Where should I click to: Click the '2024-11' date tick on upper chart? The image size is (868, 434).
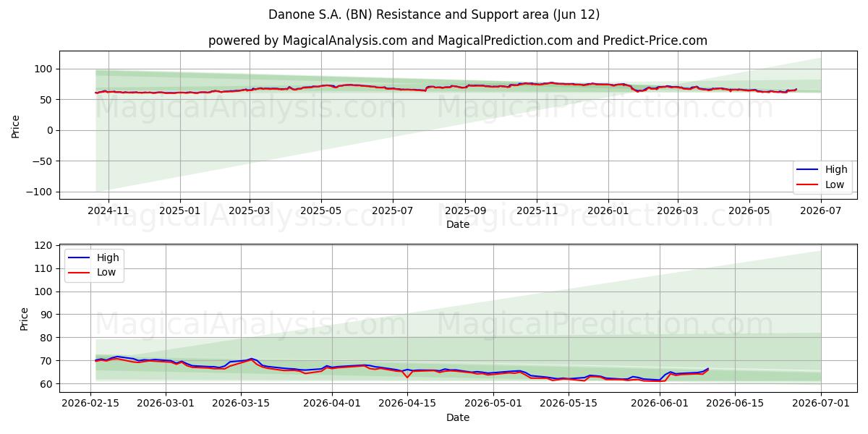108,210
